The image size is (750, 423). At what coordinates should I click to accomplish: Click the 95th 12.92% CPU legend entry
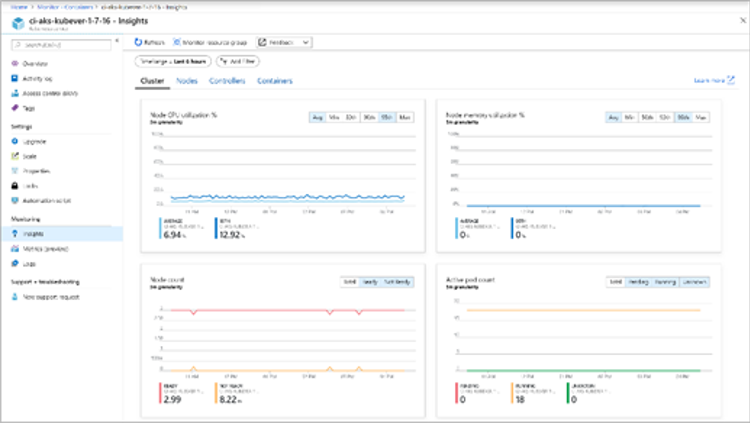coord(238,228)
